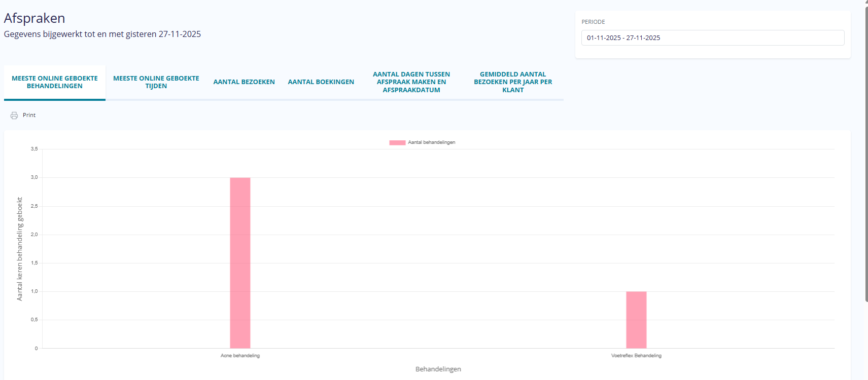This screenshot has height=380, width=868.
Task: Click the Acne behandeling bar
Action: [x=240, y=262]
